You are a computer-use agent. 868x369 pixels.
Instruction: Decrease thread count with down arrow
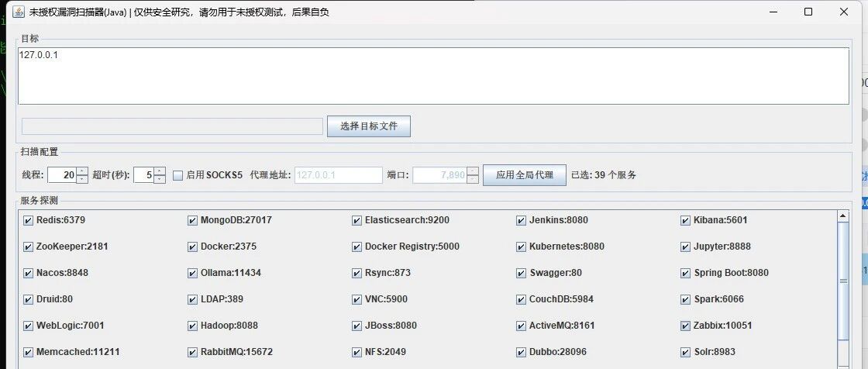tap(82, 179)
